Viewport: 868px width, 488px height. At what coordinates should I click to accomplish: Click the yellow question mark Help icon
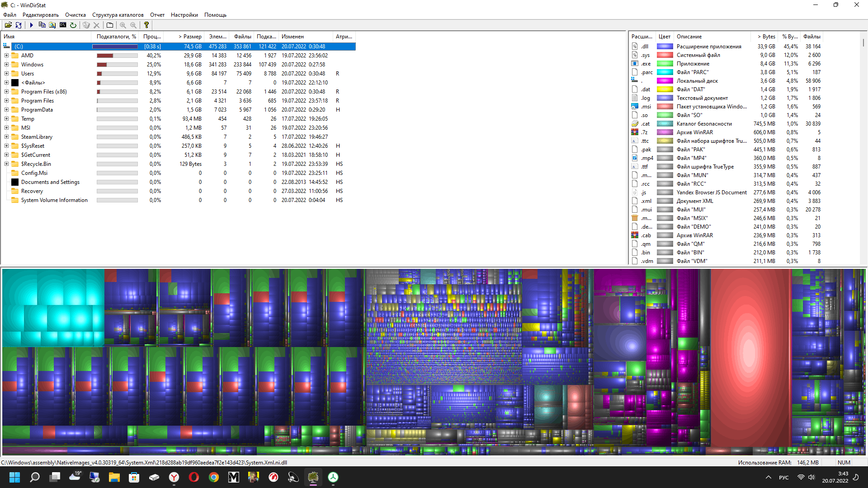pos(146,25)
